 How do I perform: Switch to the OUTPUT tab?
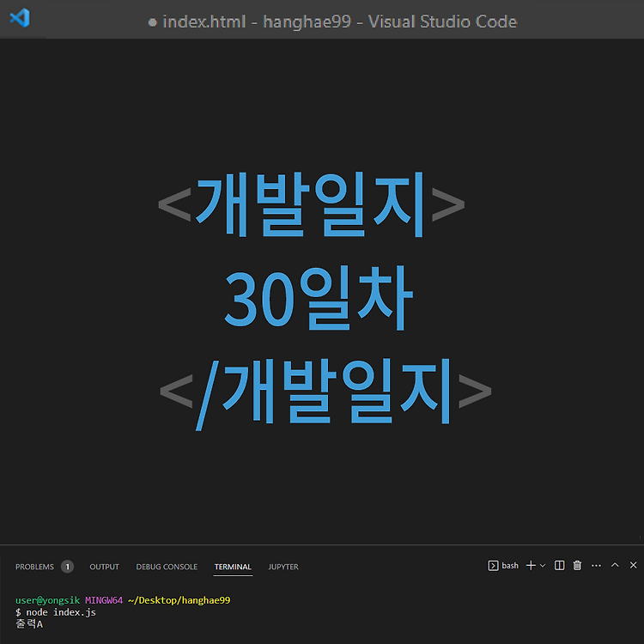coord(104,567)
